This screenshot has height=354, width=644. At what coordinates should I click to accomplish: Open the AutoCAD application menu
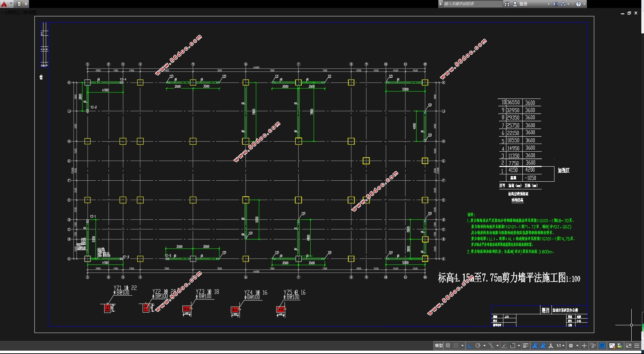click(x=4, y=4)
